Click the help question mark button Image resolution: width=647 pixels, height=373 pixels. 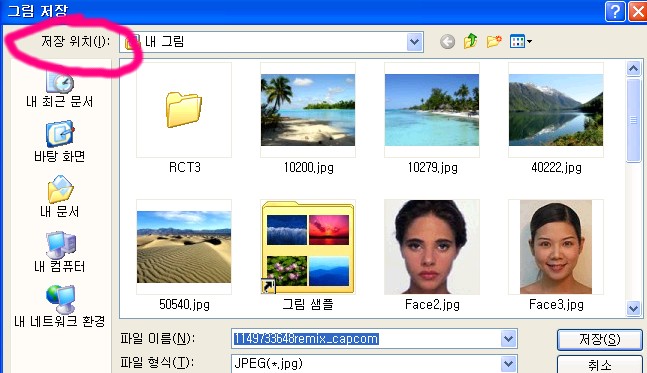615,11
